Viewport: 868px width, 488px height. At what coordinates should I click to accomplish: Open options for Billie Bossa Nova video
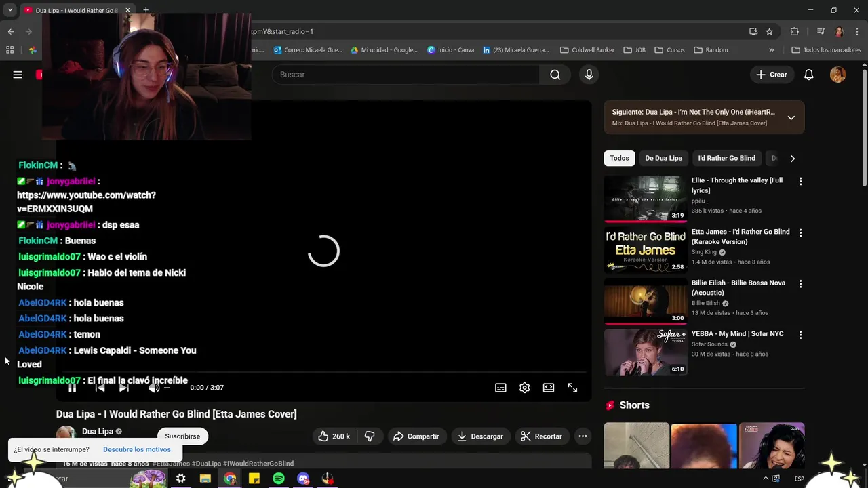(x=800, y=284)
